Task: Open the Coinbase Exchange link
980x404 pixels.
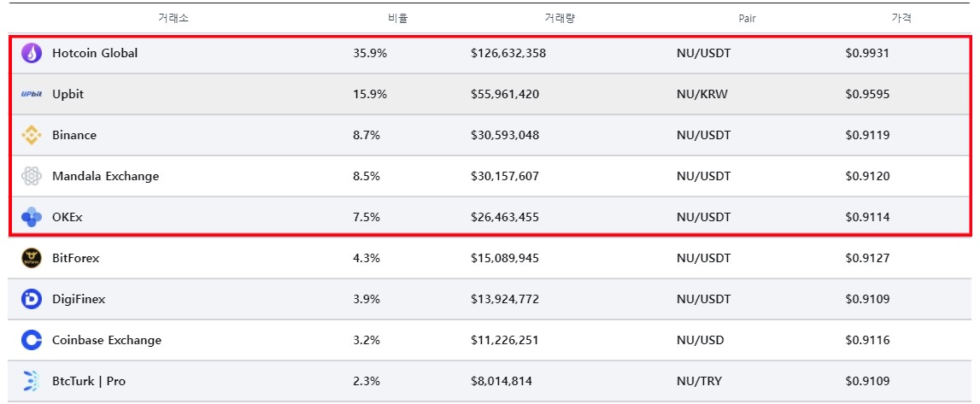Action: click(x=107, y=340)
